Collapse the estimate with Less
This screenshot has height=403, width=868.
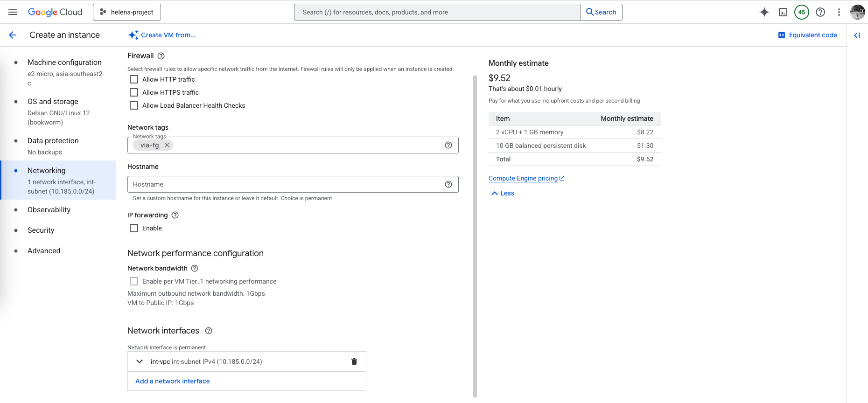[x=503, y=193]
